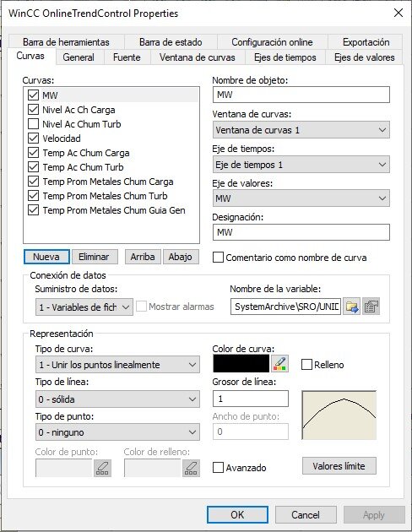
Task: Open the Valores límite button
Action: coord(339,466)
